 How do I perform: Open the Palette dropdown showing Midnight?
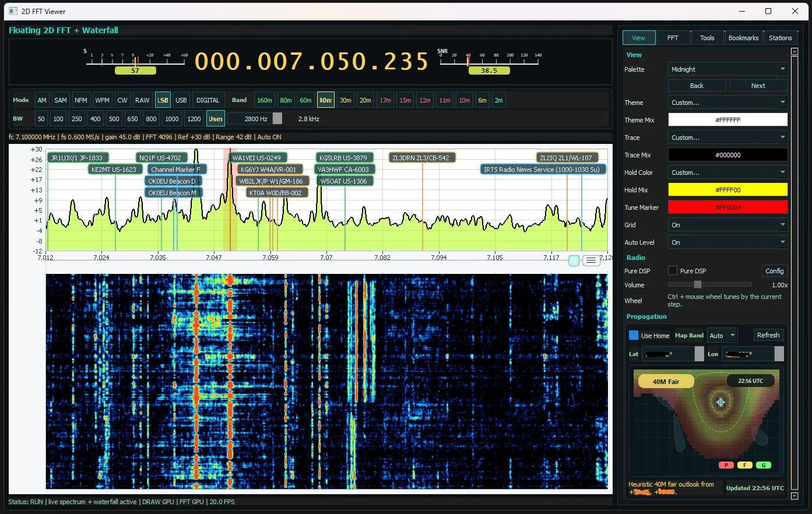727,69
